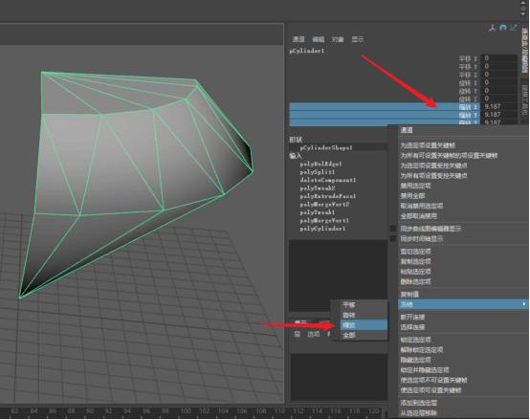Select the polyExtrudeFace1 input node
The width and height of the screenshot is (530, 420).
point(328,196)
